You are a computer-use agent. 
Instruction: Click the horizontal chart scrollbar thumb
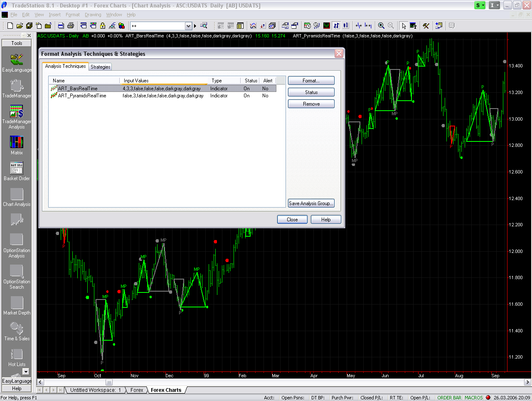click(109, 382)
